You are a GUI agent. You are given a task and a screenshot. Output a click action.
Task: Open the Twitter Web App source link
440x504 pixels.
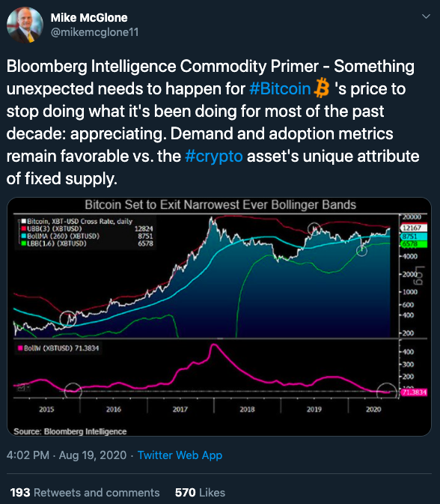180,455
